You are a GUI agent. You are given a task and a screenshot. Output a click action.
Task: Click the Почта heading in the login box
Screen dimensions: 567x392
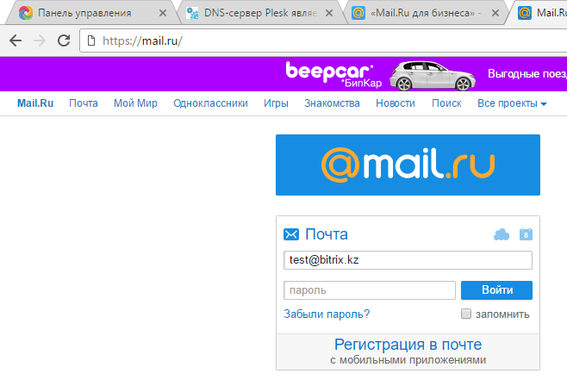pyautogui.click(x=327, y=234)
